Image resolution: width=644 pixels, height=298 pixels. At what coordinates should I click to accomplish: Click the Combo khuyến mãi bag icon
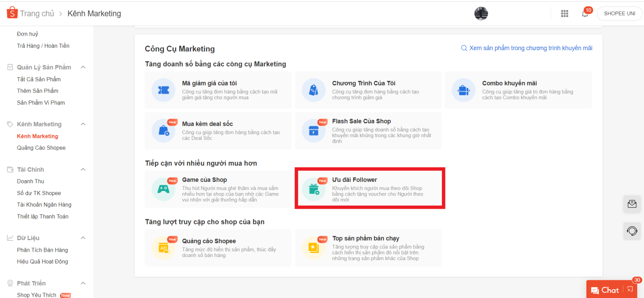tap(464, 90)
